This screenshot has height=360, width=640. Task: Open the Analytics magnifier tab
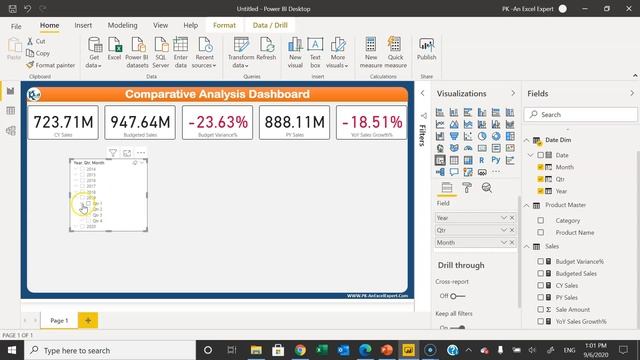click(487, 188)
